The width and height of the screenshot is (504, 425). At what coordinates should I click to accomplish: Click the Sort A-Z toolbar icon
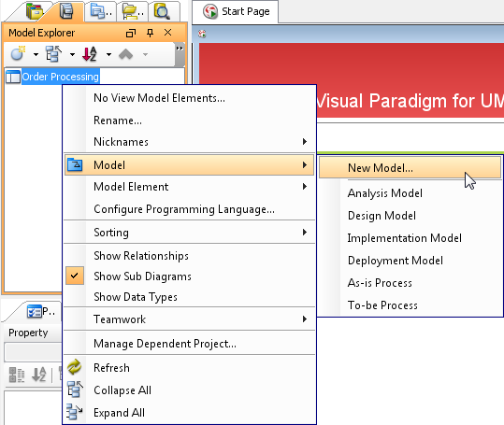click(x=90, y=54)
